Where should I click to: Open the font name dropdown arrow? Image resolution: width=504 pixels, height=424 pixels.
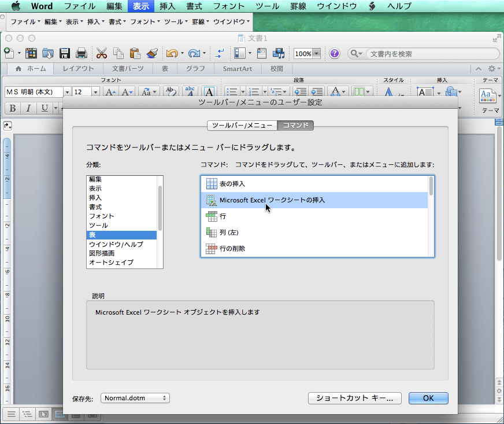tap(67, 93)
